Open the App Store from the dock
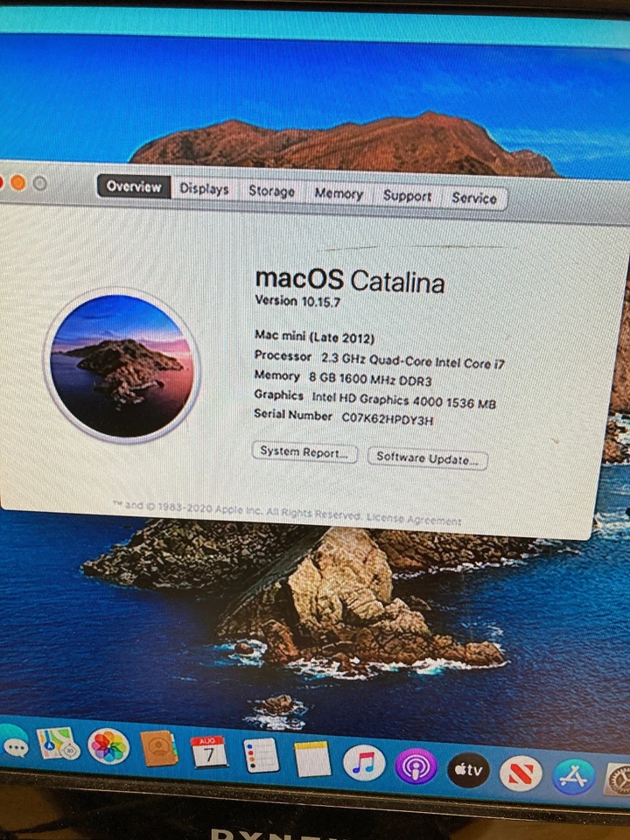 (x=573, y=777)
